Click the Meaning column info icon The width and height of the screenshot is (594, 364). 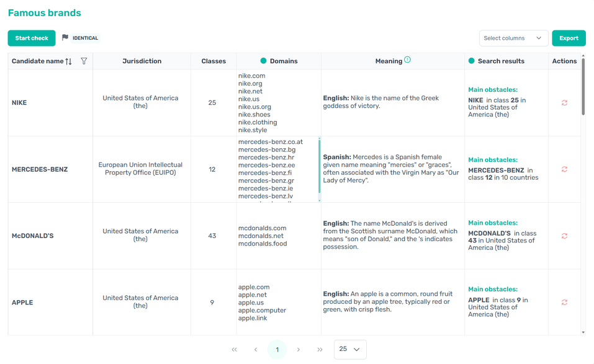point(407,60)
